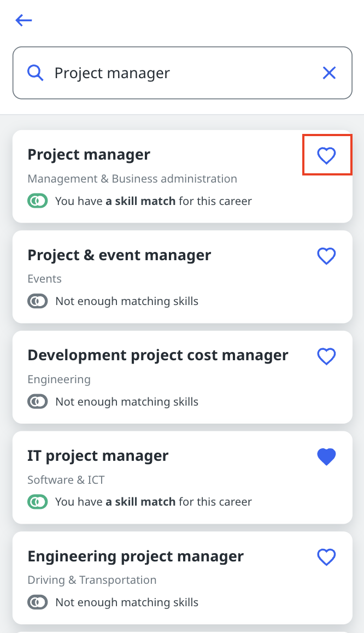Favorite Project & event manager career

tap(327, 256)
